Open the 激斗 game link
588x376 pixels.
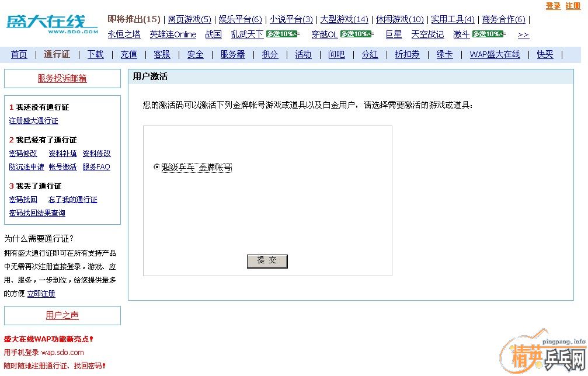(461, 34)
